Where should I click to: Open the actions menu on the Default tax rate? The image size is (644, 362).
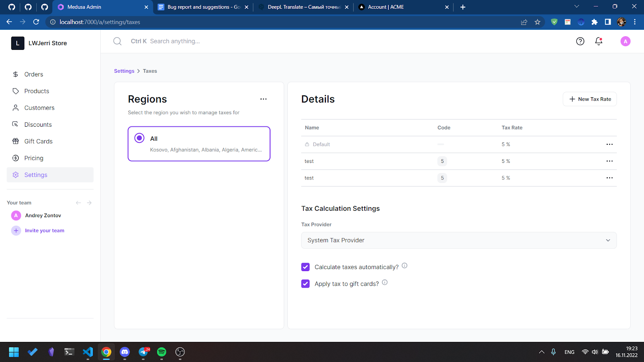tap(609, 144)
